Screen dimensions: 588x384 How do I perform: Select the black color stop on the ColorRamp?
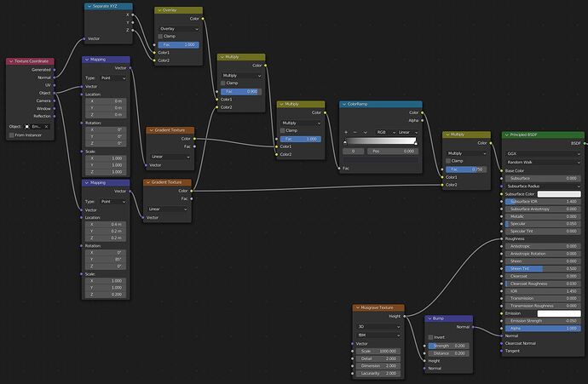pos(345,142)
